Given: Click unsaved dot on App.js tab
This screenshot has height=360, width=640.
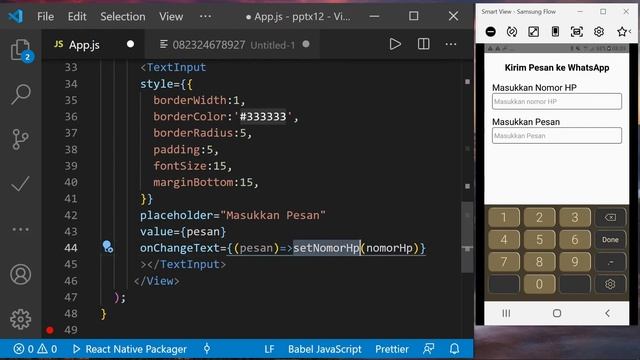Looking at the screenshot, I should coord(130,44).
